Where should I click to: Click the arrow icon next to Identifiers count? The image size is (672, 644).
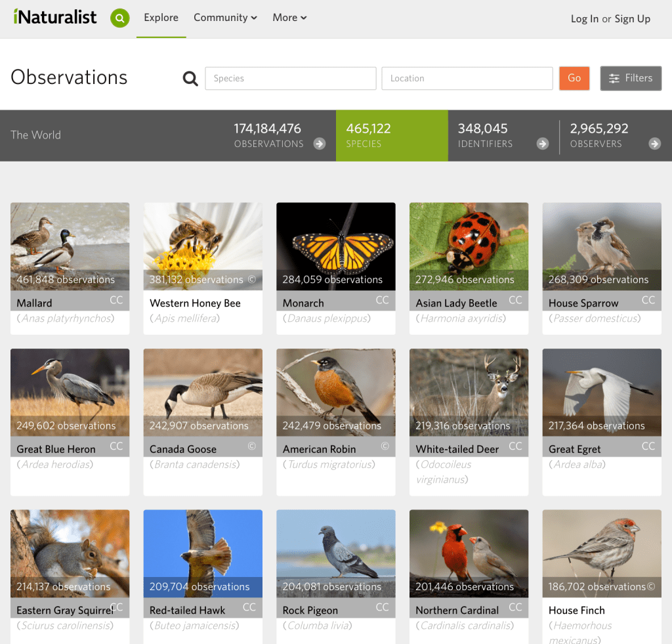point(543,144)
